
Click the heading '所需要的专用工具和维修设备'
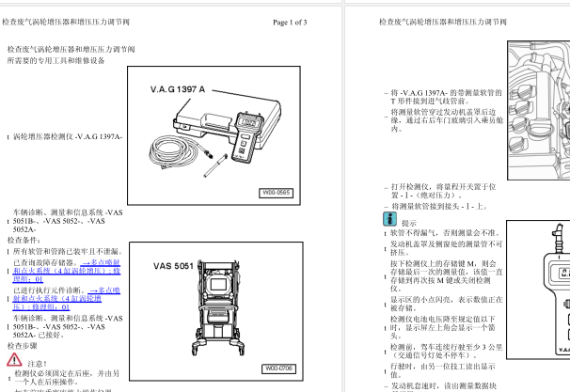[x=56, y=61]
